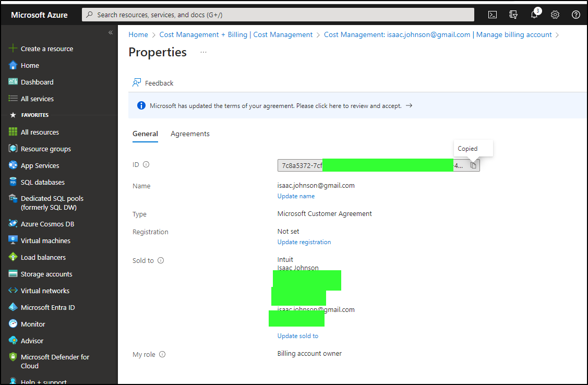Screen dimensions: 588x385
Task: Open Cloud Shell from the top bar
Action: [x=493, y=15]
